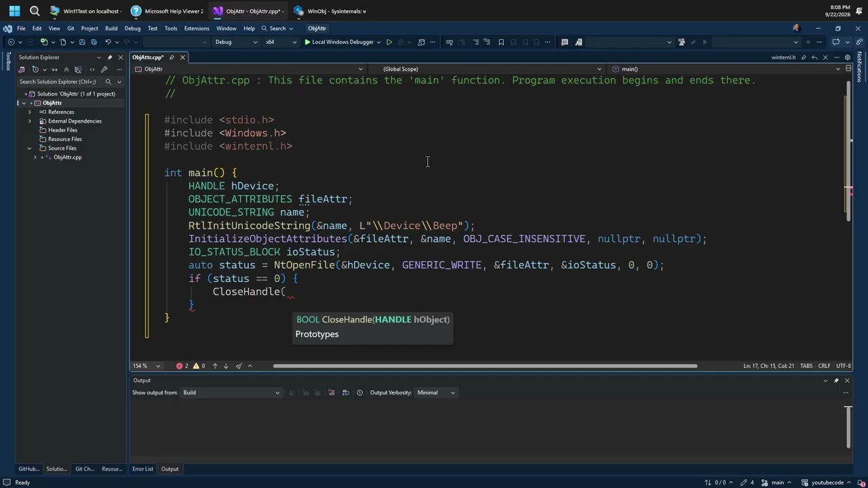Select Header Files folder in tree
This screenshot has height=488, width=868.
tap(62, 130)
